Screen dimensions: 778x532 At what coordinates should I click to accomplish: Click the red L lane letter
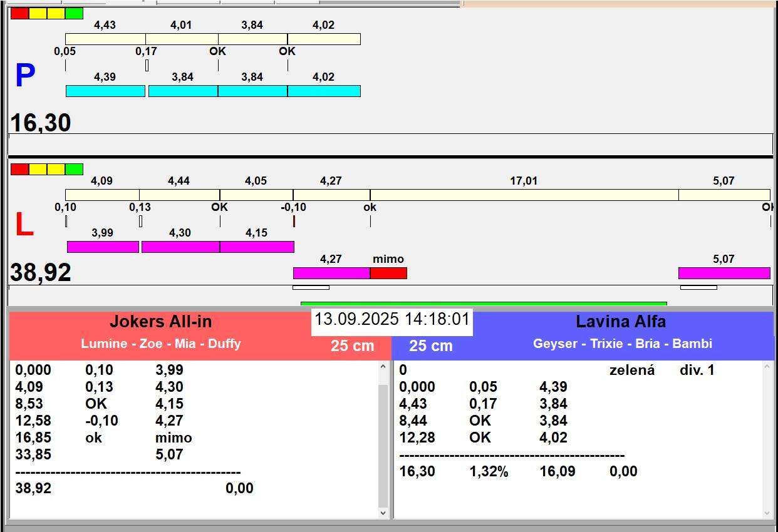pos(24,225)
